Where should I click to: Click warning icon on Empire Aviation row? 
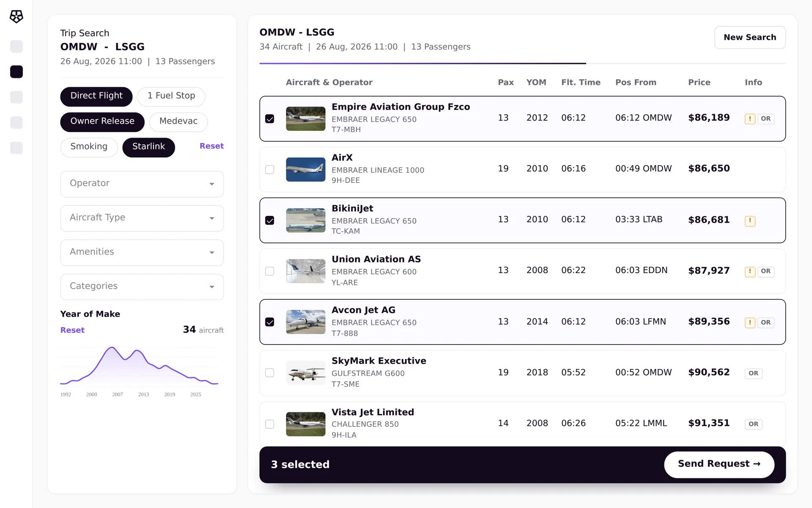tap(750, 119)
